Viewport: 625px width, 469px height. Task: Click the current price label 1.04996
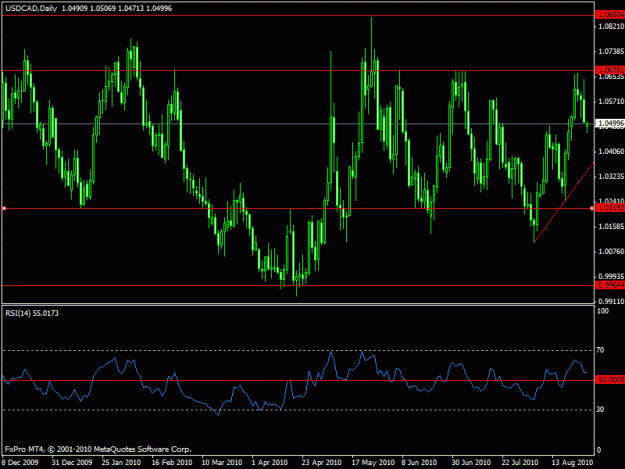pyautogui.click(x=610, y=124)
